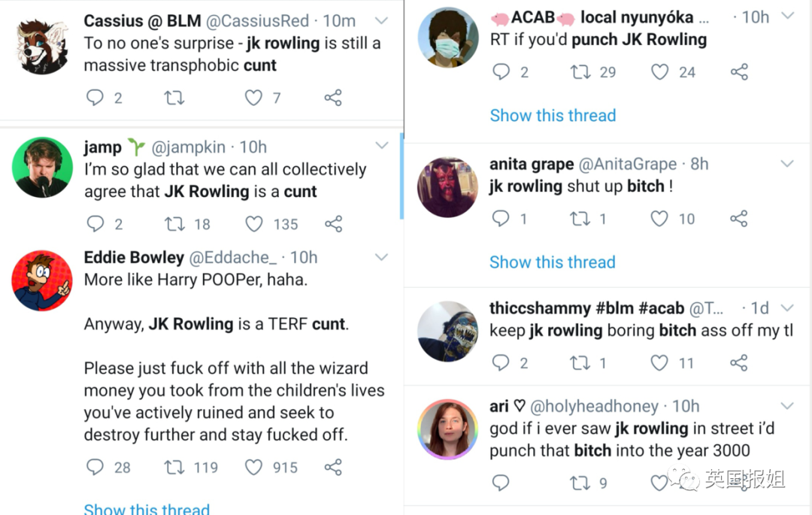Expand the dropdown arrow on ari's tweet
This screenshot has height=515, width=812.
coord(787,406)
